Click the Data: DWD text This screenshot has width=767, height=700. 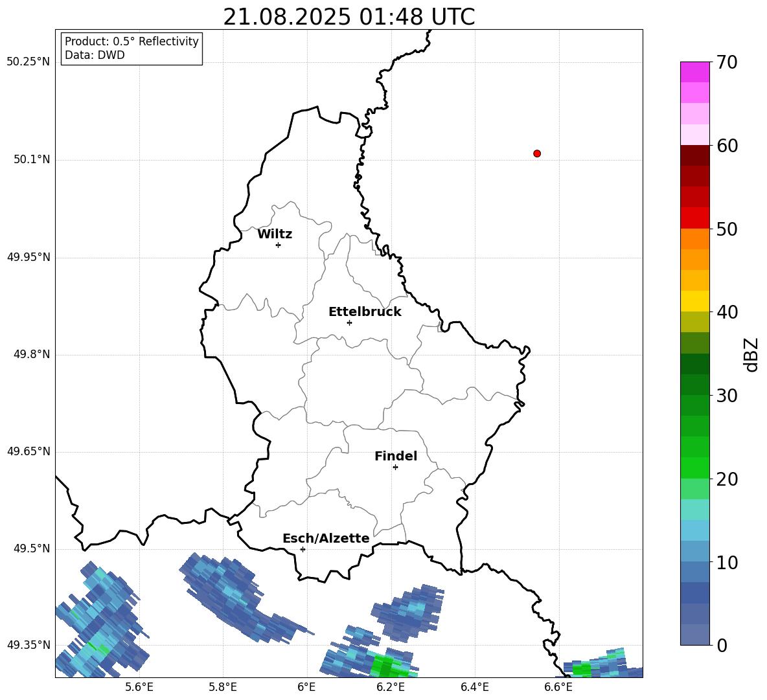click(x=95, y=55)
